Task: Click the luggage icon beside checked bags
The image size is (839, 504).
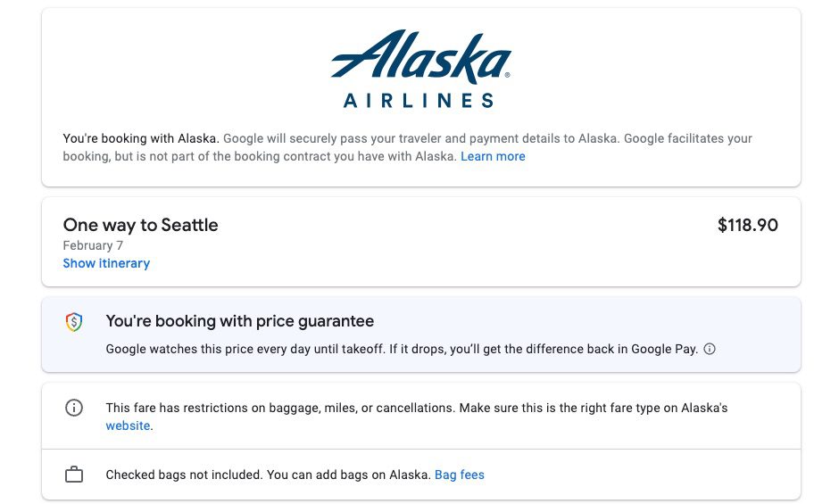Action: (74, 475)
